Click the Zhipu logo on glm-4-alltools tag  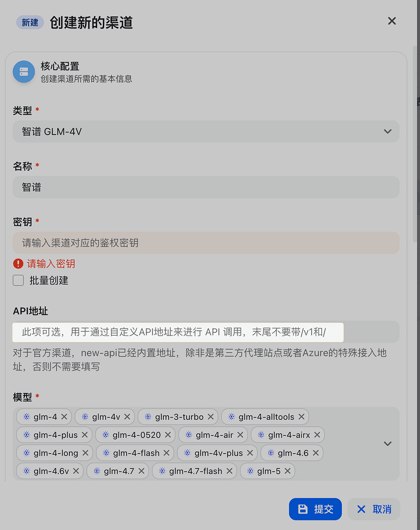click(x=231, y=417)
